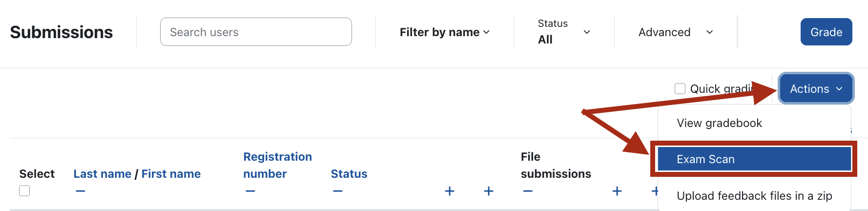Collapse the Last name / First name column
Screen dimensions: 868x211
tap(81, 191)
